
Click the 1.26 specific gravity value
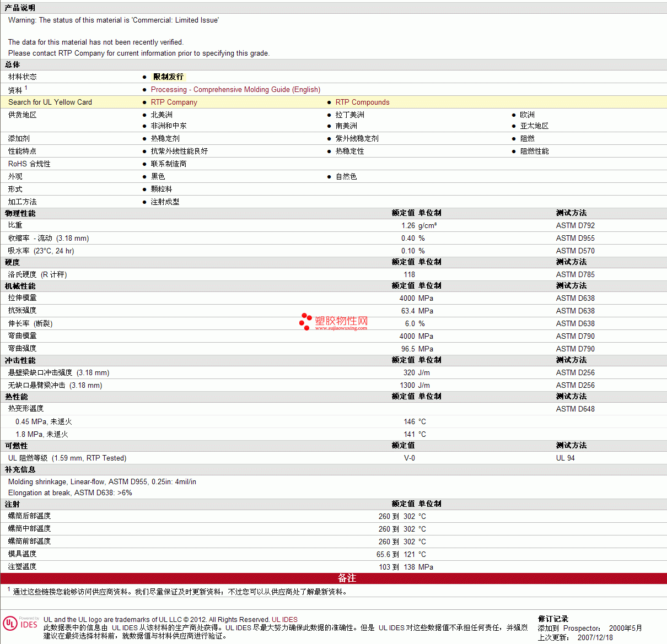[408, 225]
